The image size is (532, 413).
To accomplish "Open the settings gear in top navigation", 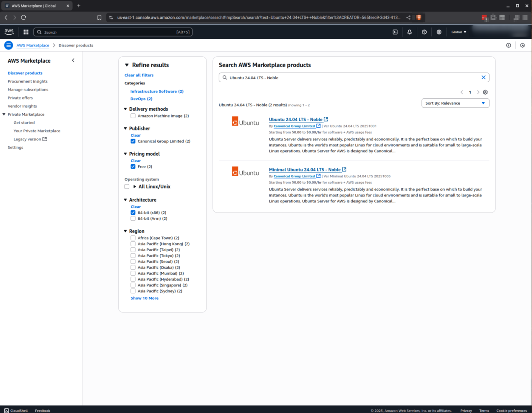I will point(439,32).
